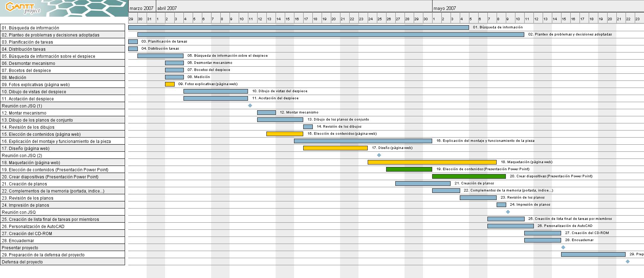Click the bar for '01. Búsqueda de información'

coord(298,27)
